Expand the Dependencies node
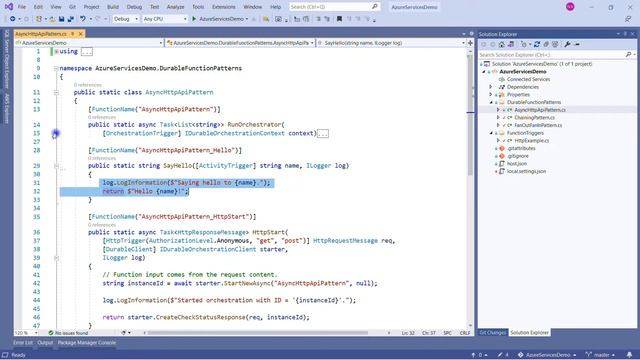 [491, 87]
